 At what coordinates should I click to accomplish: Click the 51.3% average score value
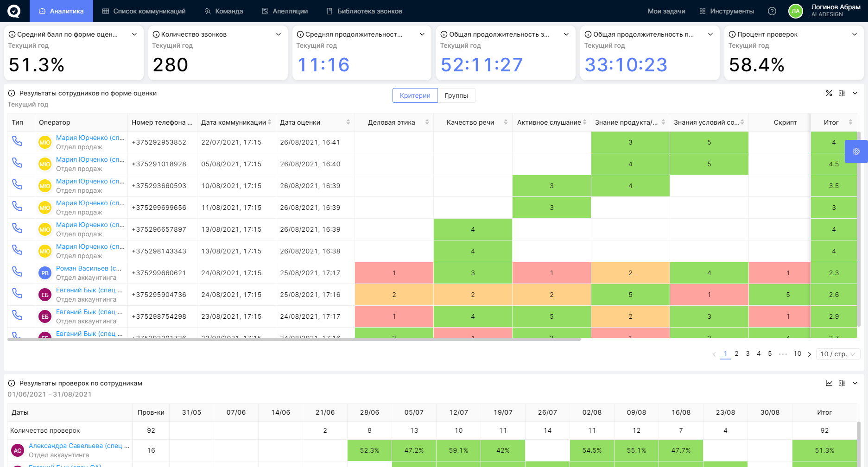pyautogui.click(x=37, y=65)
